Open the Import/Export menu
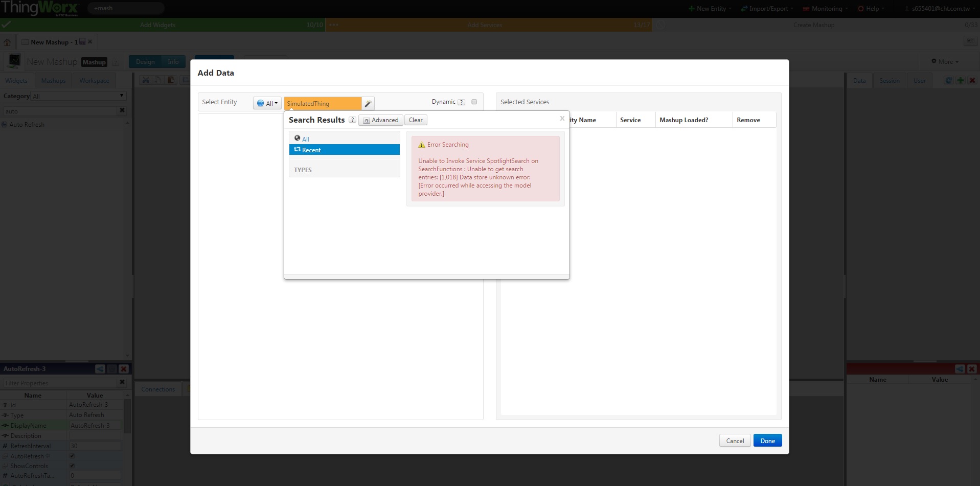Viewport: 980px width, 486px height. coord(767,9)
